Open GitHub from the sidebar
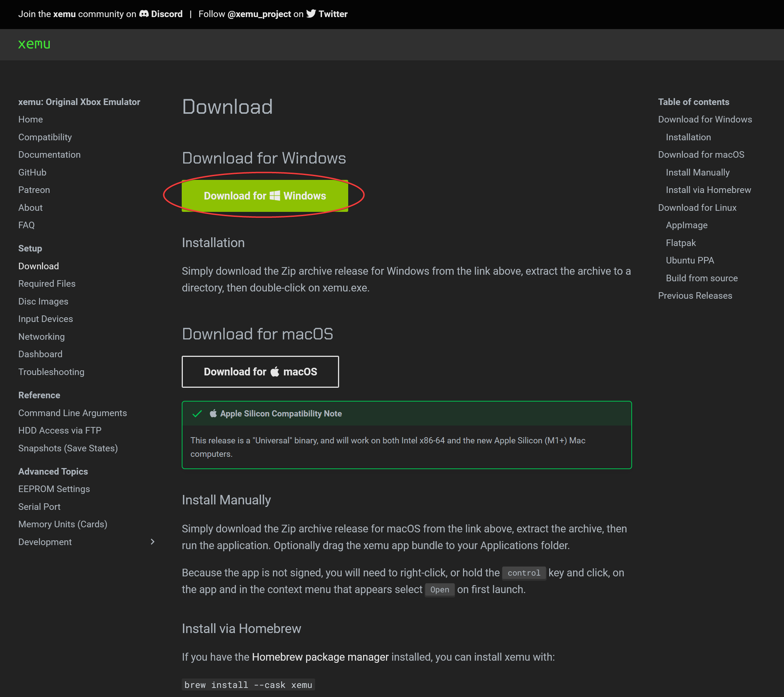Screen dimensions: 784x697 [32, 173]
